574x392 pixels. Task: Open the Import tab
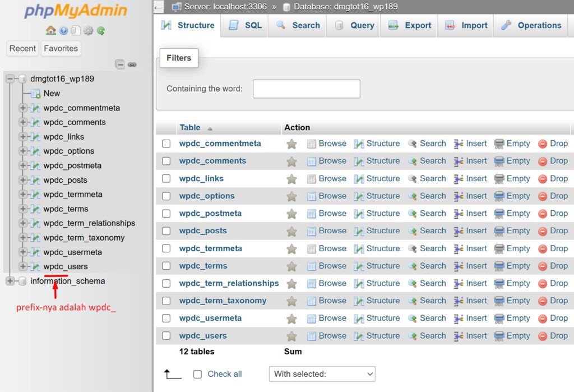point(466,26)
